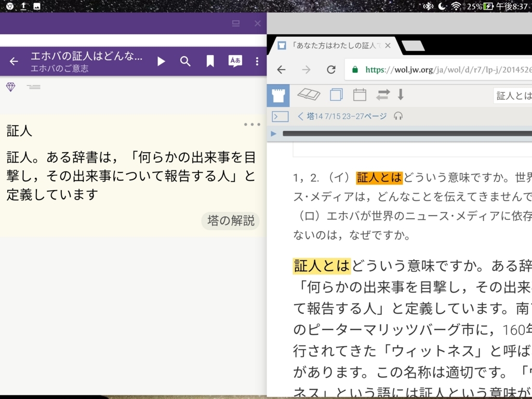This screenshot has height=399, width=532.
Task: Open a new Chrome tab
Action: [413, 46]
